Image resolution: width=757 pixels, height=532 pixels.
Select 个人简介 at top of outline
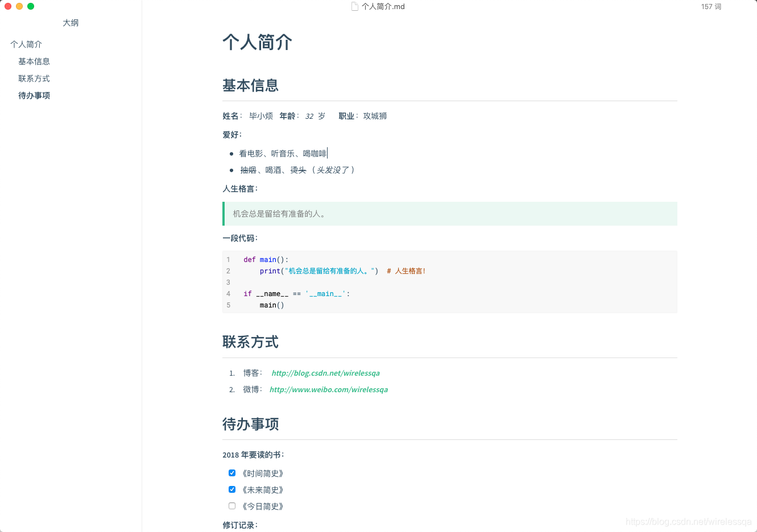[26, 44]
